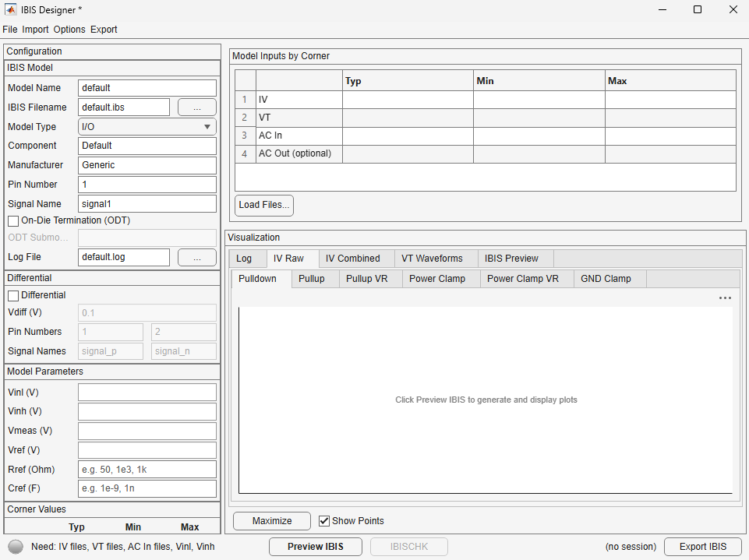Click the Max column header in Model Inputs
Screen dimensions: 749x560
pyautogui.click(x=670, y=81)
